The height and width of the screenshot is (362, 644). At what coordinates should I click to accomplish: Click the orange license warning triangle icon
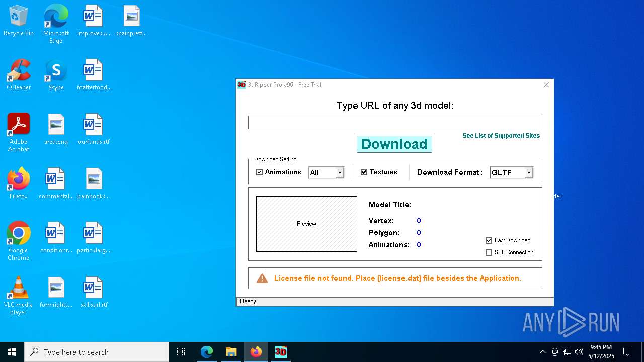coord(262,278)
